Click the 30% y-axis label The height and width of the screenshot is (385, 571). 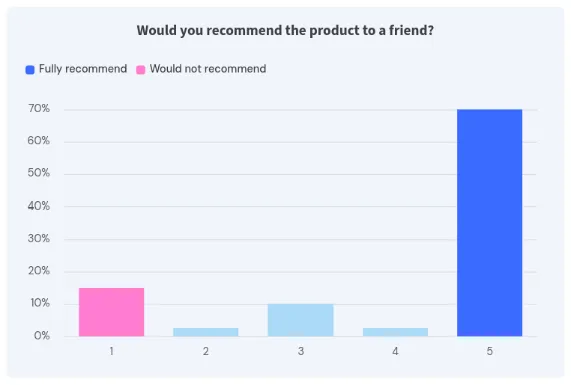[39, 239]
